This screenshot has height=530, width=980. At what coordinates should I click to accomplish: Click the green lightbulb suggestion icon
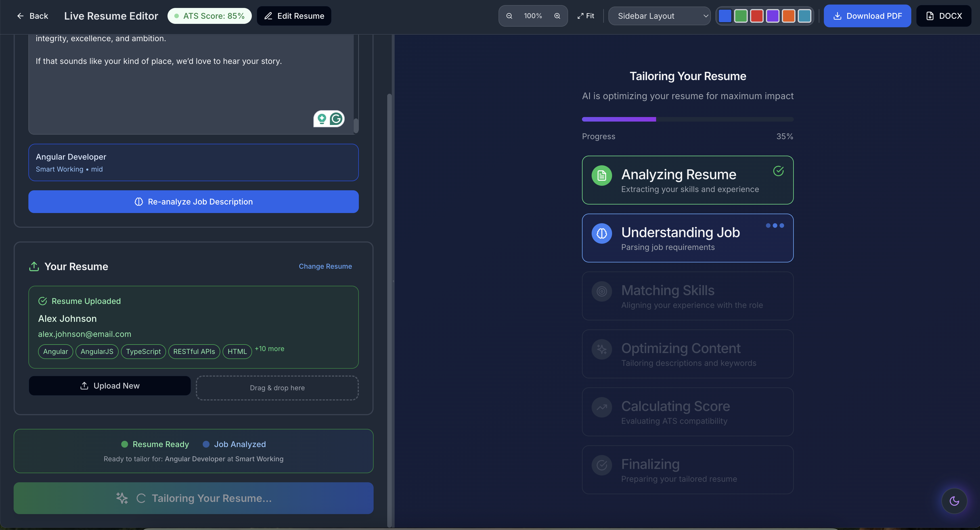point(322,119)
